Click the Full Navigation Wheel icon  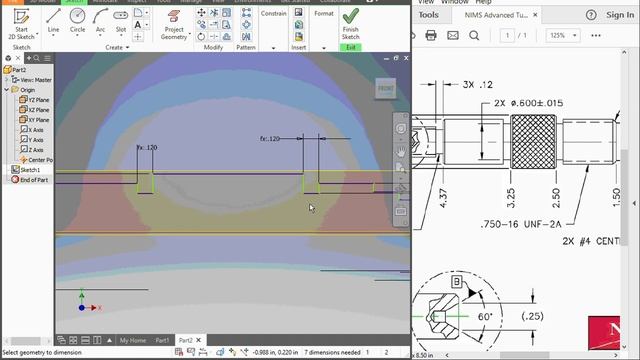[x=401, y=129]
